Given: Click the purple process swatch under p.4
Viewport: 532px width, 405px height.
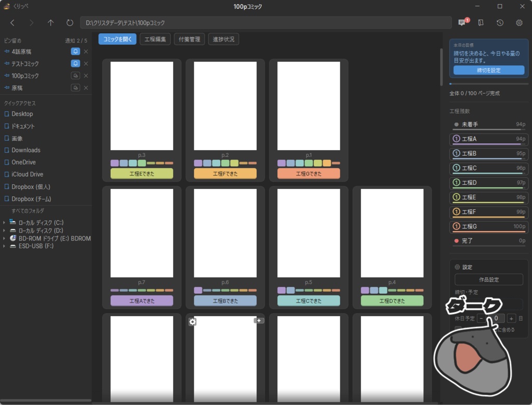Looking at the screenshot, I should click(365, 290).
